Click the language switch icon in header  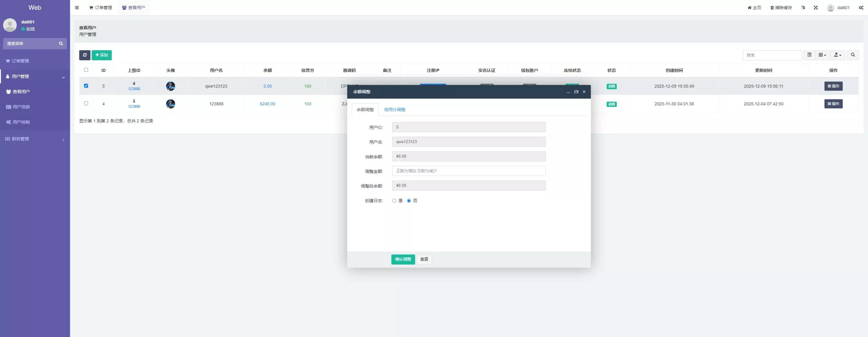(x=803, y=7)
